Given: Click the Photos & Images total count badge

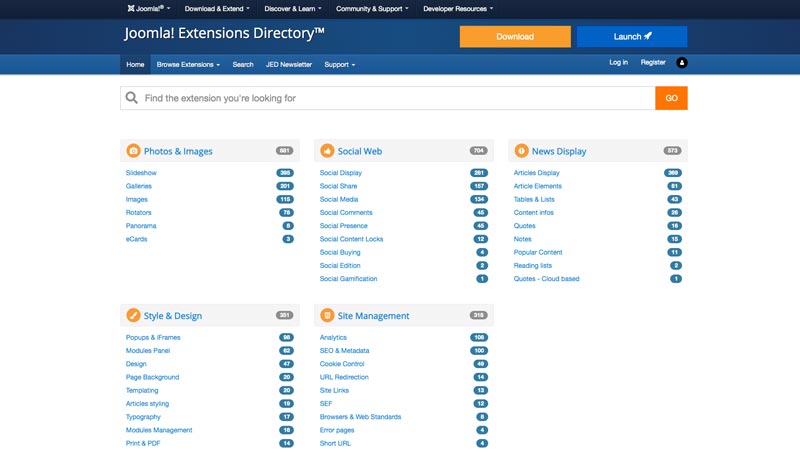Looking at the screenshot, I should [x=285, y=150].
